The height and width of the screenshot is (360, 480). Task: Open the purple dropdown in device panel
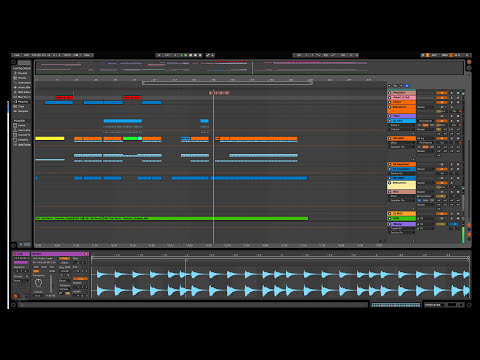(x=21, y=263)
